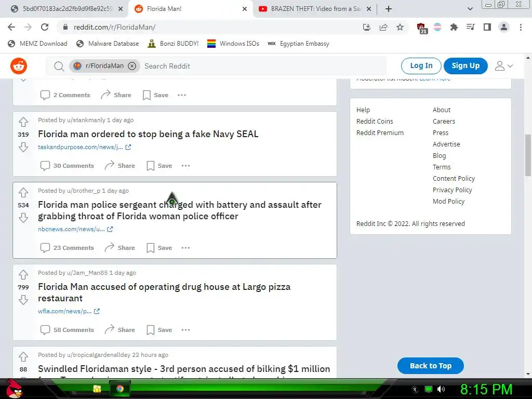
Task: Downvote the Largo pizza restaurant post
Action: coord(23,300)
